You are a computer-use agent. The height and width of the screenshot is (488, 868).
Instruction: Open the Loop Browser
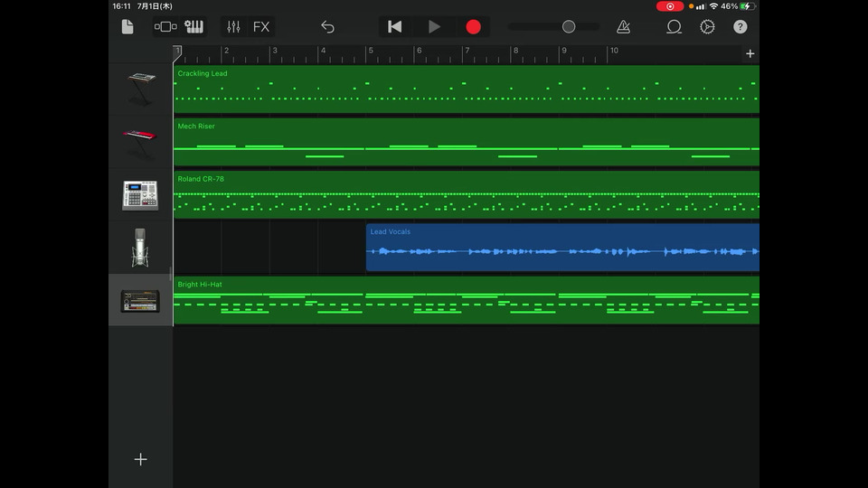(x=674, y=26)
